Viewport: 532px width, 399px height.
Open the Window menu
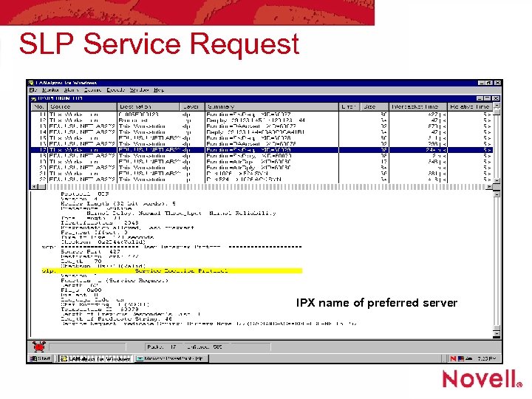139,90
